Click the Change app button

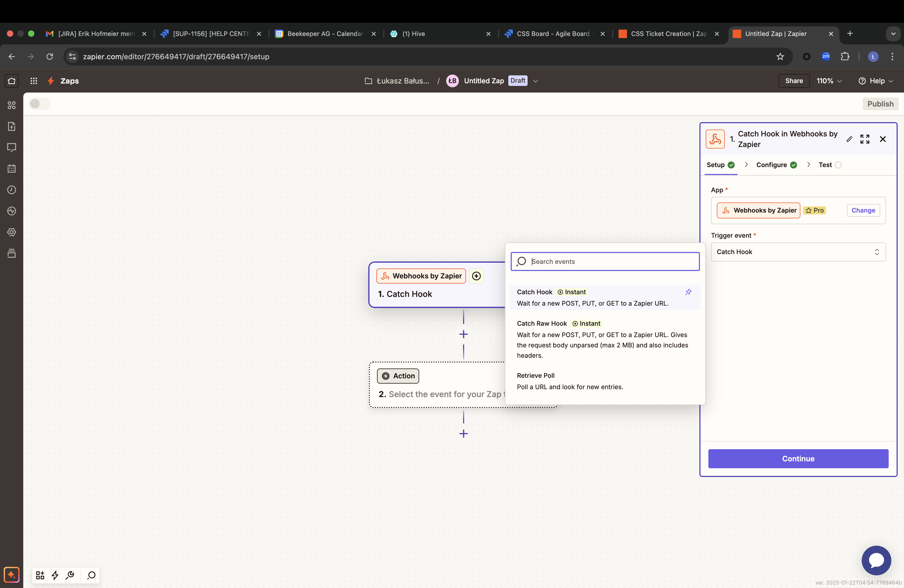point(863,210)
